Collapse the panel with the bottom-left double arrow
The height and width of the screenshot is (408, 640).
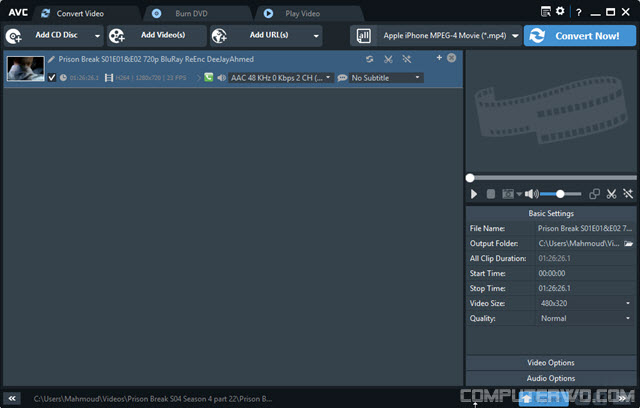(12, 398)
